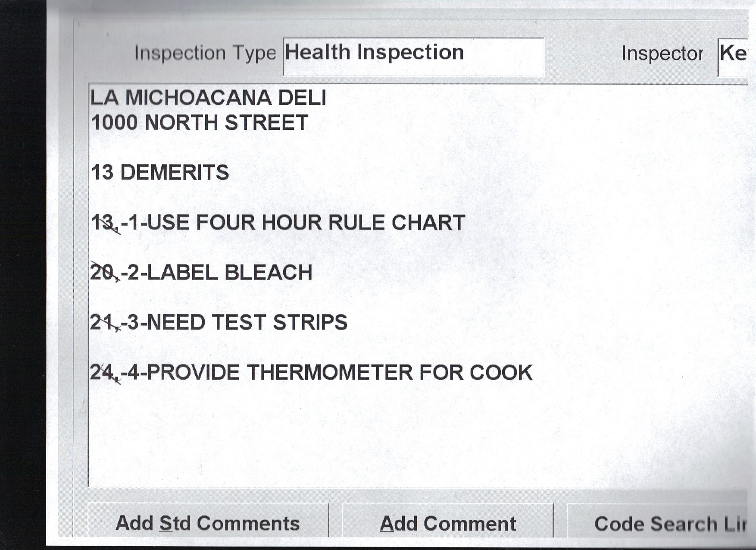Focus the Inspector name field
Screen dimensions: 756x550
[x=734, y=56]
